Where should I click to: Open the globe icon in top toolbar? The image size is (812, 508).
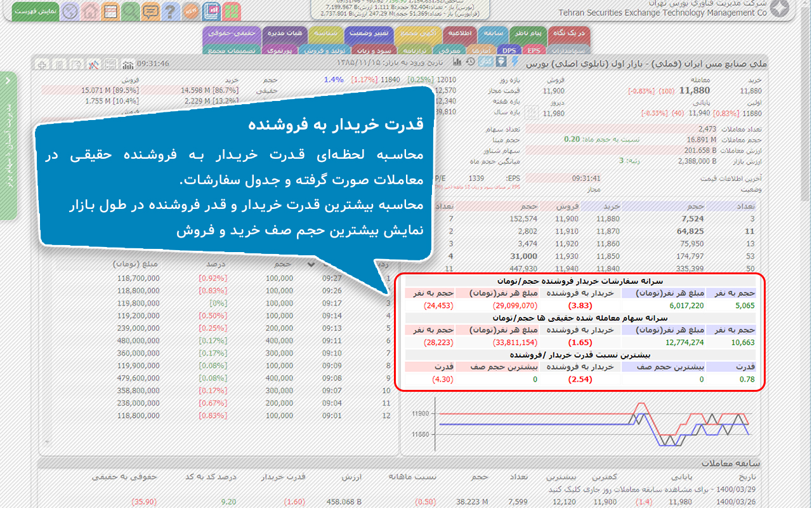[71, 11]
